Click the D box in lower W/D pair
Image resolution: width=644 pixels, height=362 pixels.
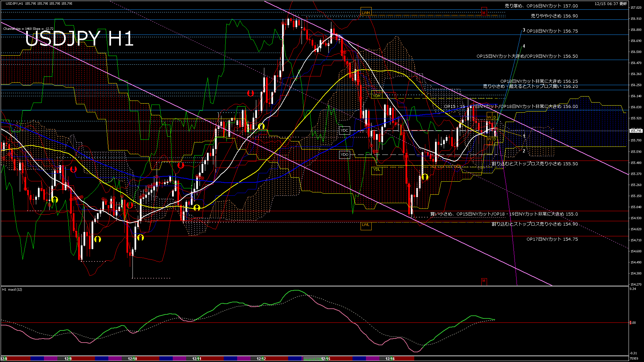(x=495, y=139)
